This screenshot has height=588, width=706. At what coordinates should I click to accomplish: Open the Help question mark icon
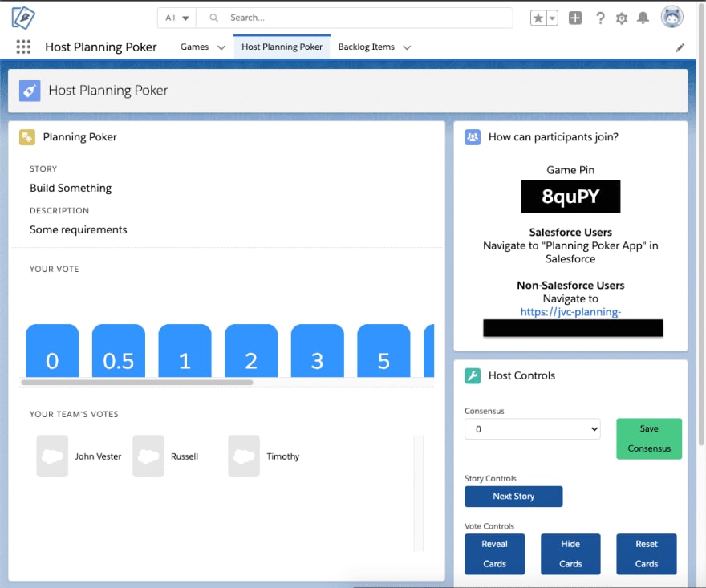[600, 18]
